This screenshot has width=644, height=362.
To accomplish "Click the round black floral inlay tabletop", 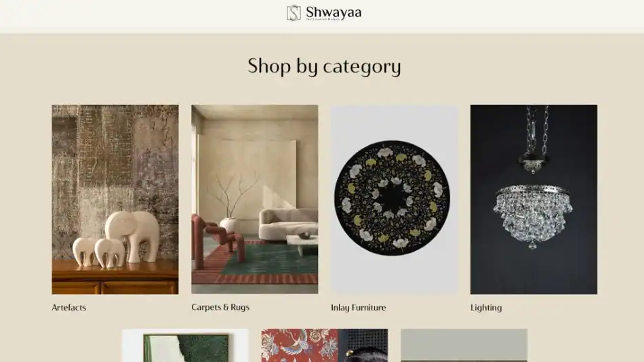I will 393,198.
